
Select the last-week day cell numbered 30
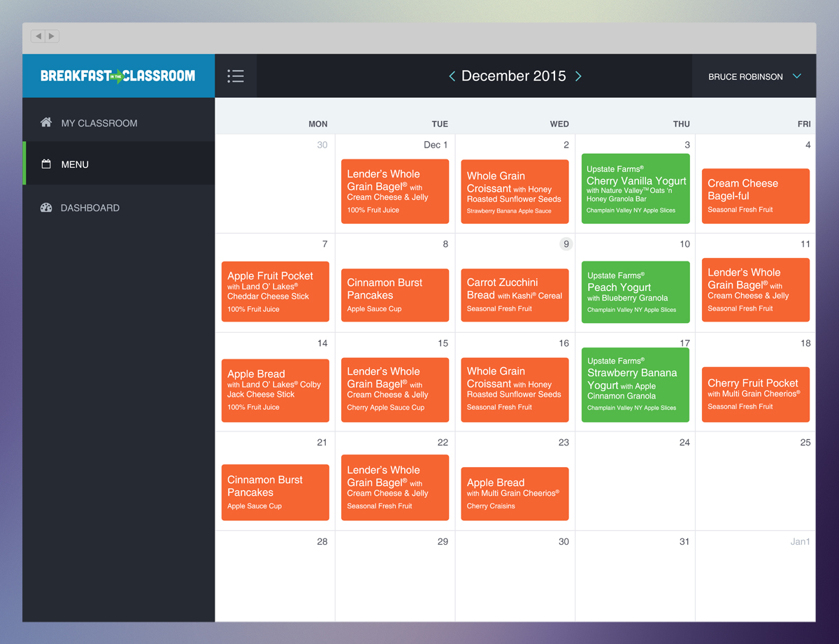click(515, 576)
